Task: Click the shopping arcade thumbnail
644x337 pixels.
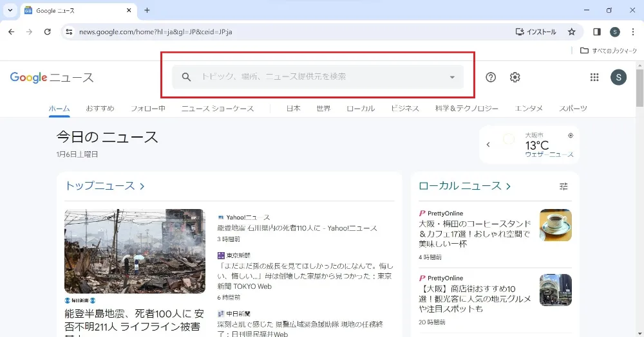Action: (555, 290)
